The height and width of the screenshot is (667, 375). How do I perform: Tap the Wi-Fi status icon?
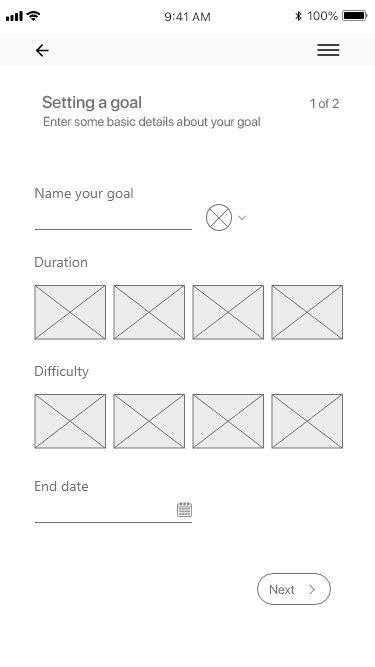point(33,16)
